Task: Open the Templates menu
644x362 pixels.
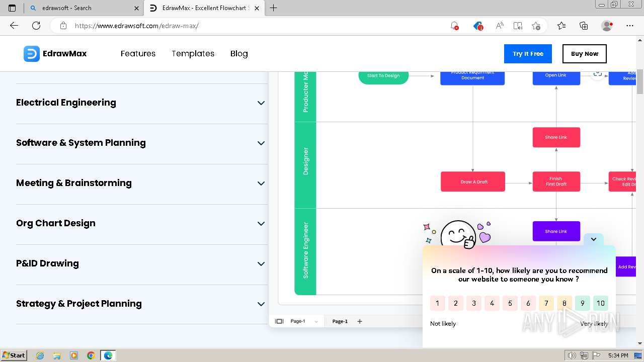Action: tap(193, 54)
